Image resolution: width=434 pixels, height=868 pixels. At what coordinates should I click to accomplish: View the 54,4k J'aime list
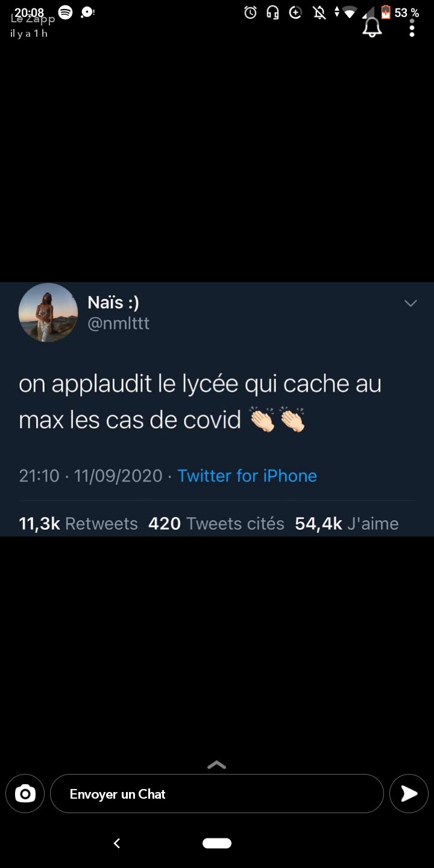coord(347,523)
